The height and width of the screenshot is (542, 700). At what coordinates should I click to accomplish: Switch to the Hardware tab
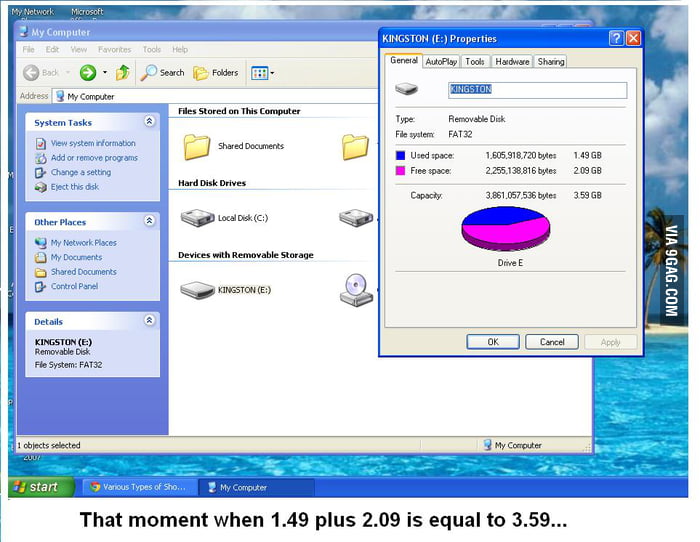tap(512, 61)
